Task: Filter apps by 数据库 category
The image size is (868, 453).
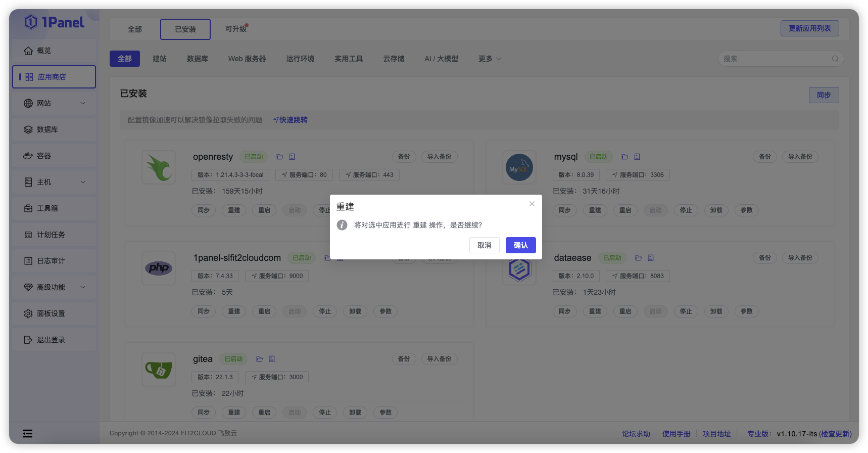Action: click(198, 59)
